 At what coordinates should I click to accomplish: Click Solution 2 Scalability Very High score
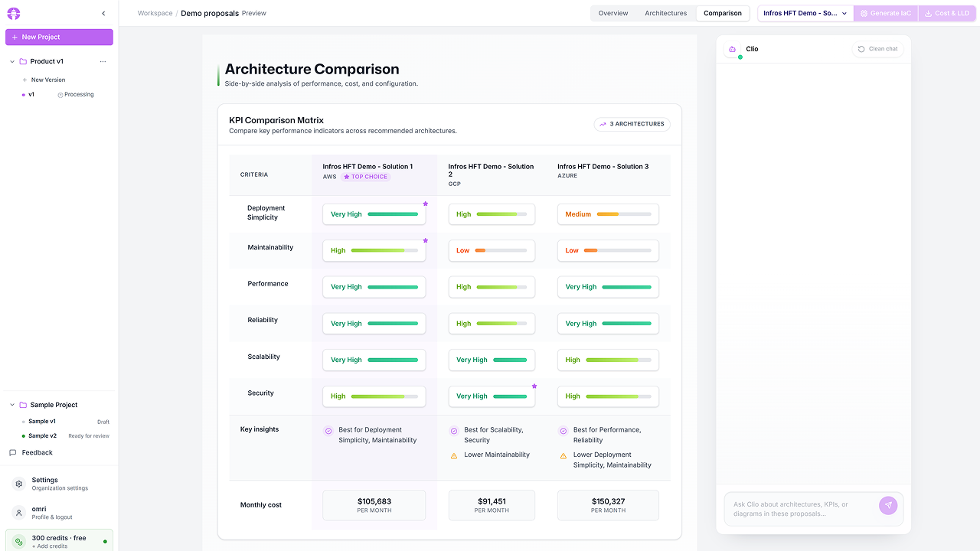(492, 360)
